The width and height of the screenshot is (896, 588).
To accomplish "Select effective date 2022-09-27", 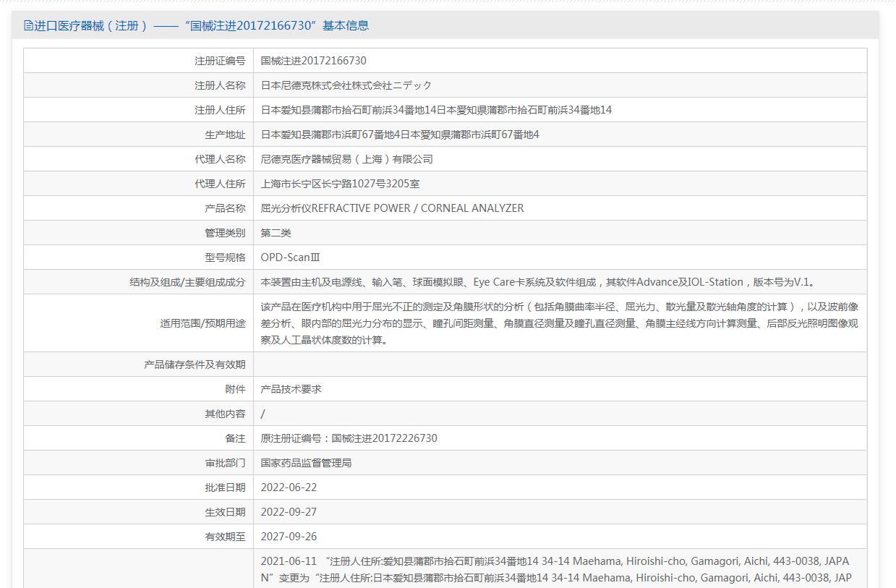I will click(x=289, y=512).
